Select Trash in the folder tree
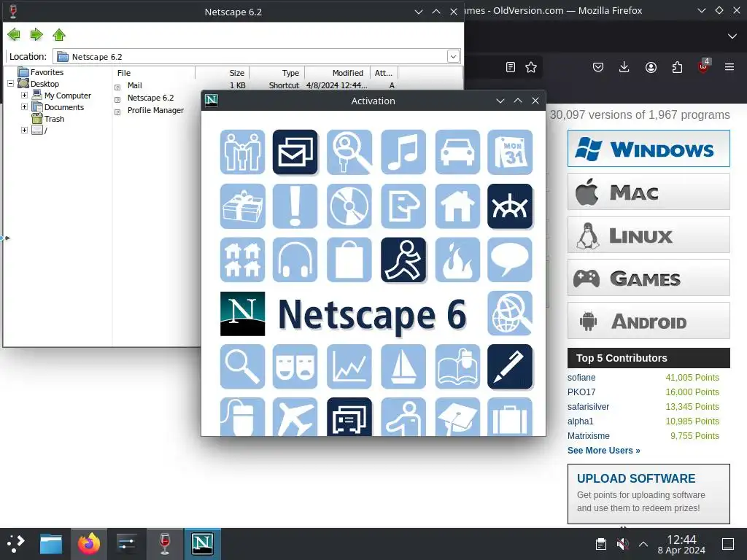Screen dimensions: 747x560 pyautogui.click(x=54, y=119)
